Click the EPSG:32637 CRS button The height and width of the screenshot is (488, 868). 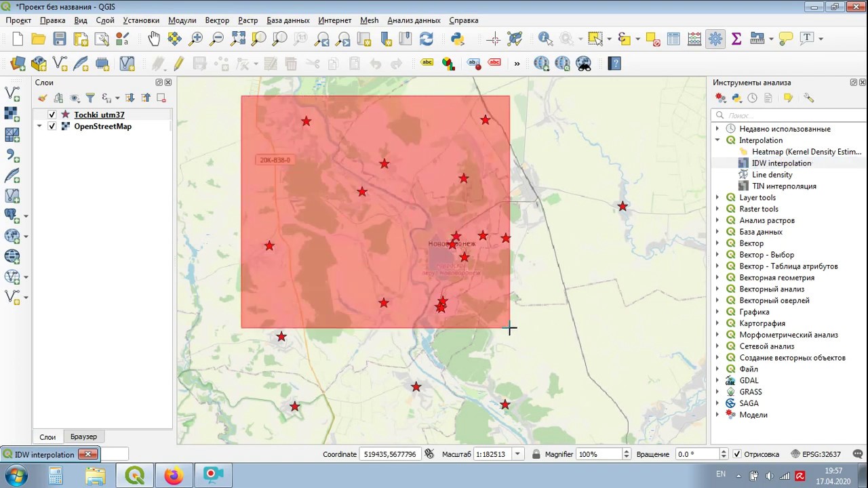(x=814, y=454)
